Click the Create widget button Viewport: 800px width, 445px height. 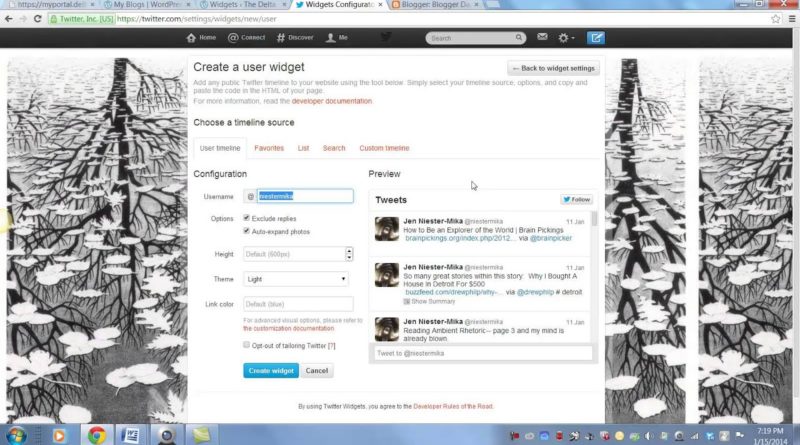tap(271, 370)
